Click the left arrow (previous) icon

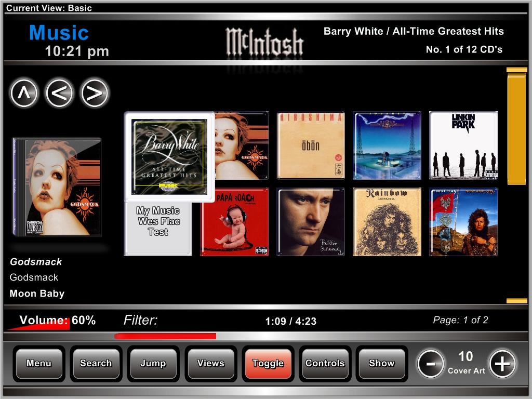(x=59, y=93)
